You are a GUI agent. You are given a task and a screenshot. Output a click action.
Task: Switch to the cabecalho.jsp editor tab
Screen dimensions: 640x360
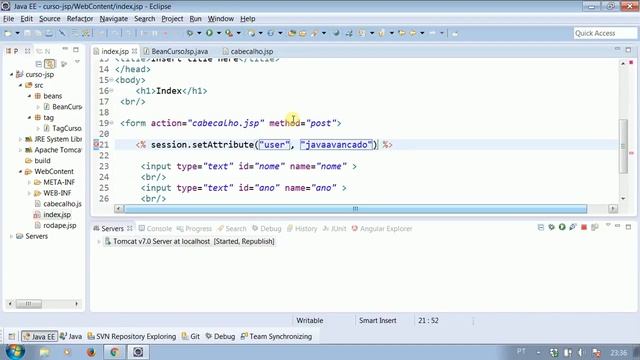coord(248,51)
